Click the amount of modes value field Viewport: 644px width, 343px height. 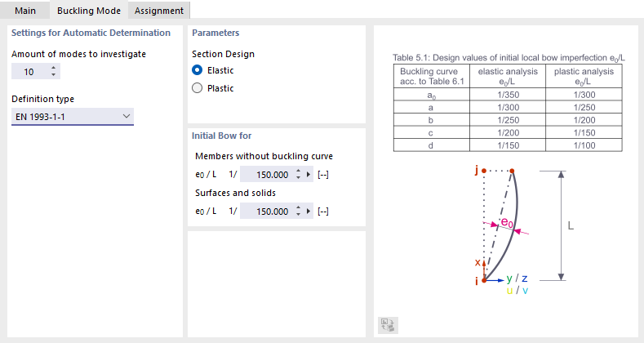30,72
